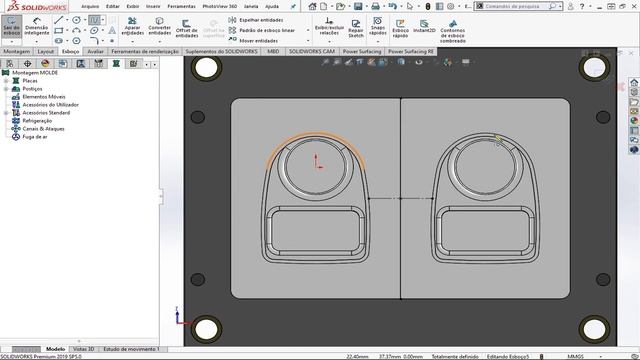This screenshot has height=360, width=640.
Task: Select the Arc sketch tool
Action: click(76, 31)
